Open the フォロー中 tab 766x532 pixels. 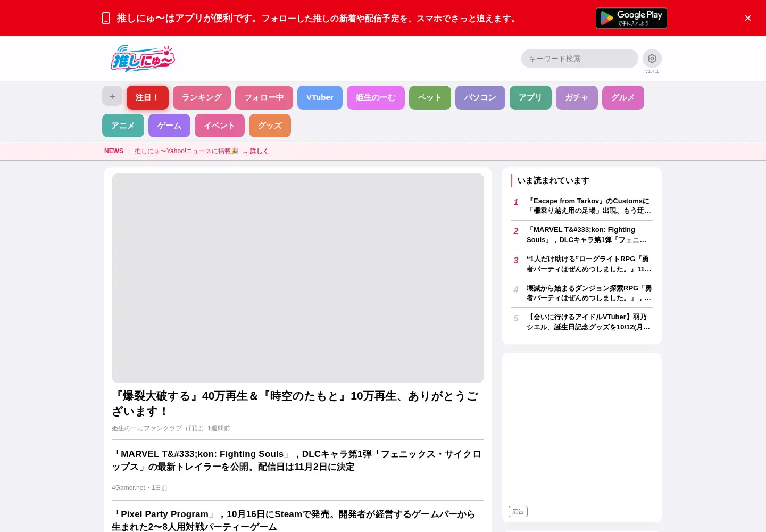click(264, 97)
